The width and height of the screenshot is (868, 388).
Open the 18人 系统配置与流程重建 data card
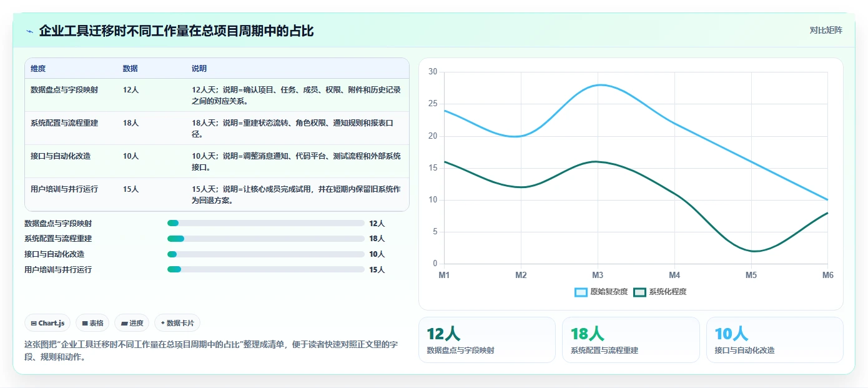pyautogui.click(x=631, y=340)
